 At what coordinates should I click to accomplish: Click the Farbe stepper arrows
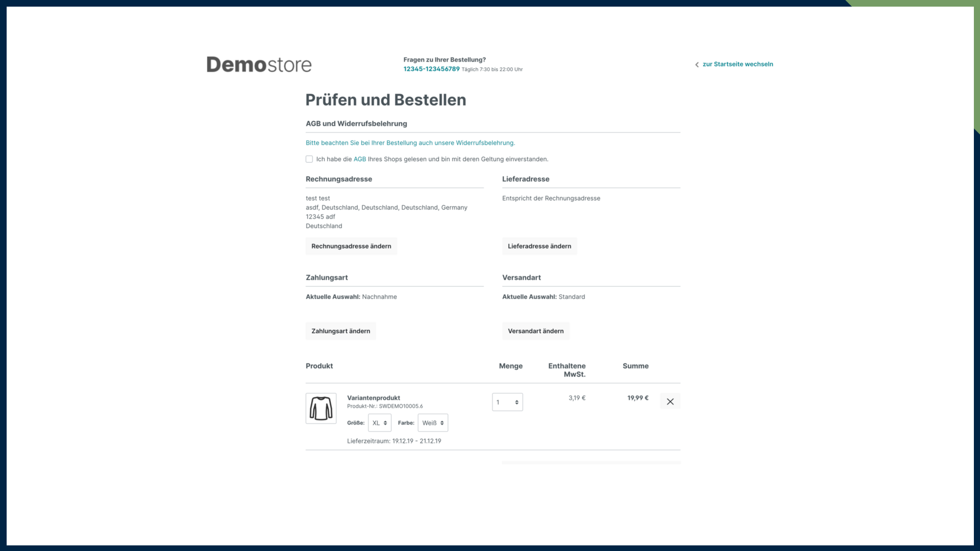point(442,423)
